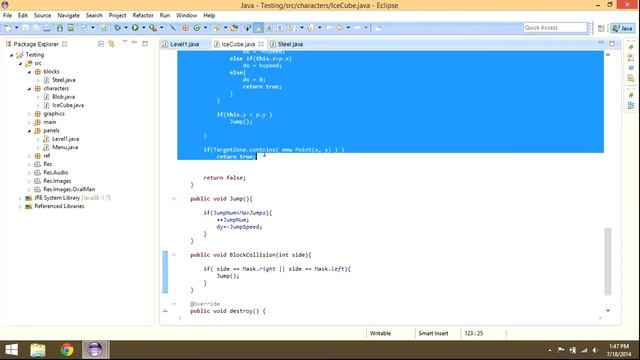Close the IceCube.java editor tab
This screenshot has width=640, height=360.
[261, 44]
